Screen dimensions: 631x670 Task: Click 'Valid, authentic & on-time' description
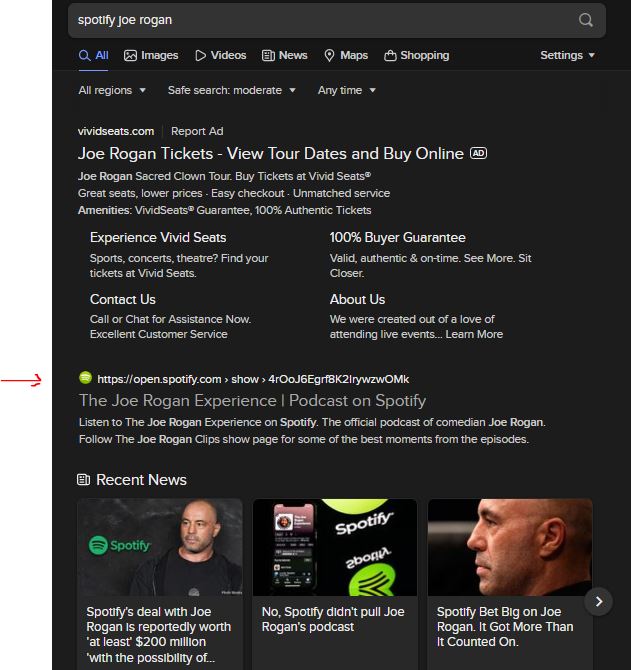coord(430,265)
